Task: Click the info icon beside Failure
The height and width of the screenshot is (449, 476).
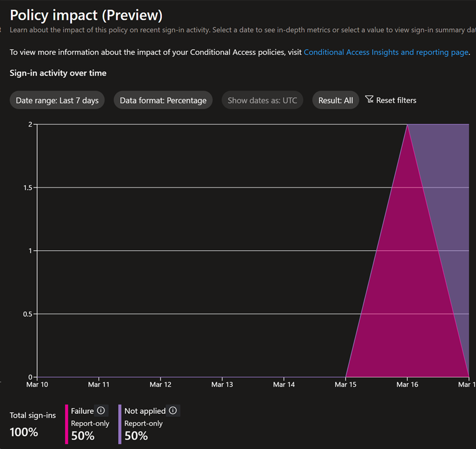Action: (100, 411)
